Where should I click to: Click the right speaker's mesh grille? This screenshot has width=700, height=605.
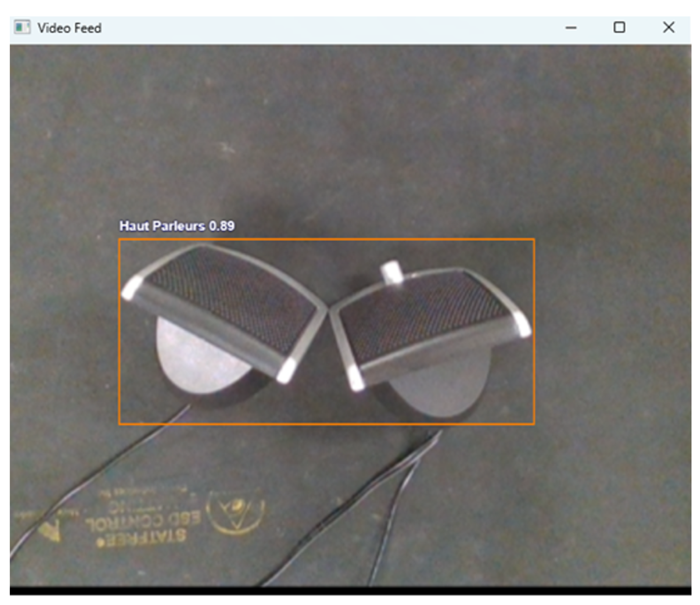(423, 316)
